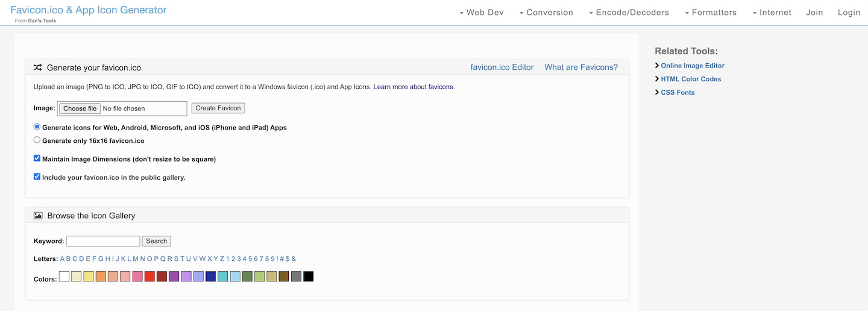
Task: Expand the Web Dev dropdown menu
Action: pyautogui.click(x=481, y=13)
